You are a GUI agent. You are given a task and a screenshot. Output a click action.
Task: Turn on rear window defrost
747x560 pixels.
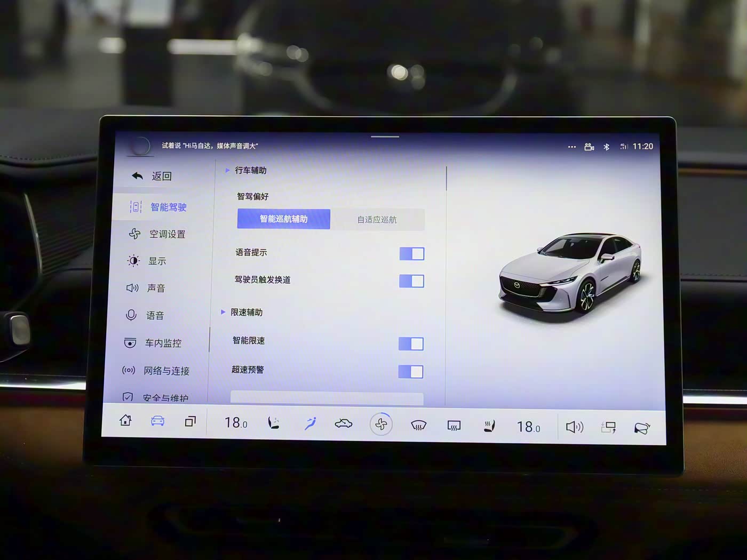[454, 426]
